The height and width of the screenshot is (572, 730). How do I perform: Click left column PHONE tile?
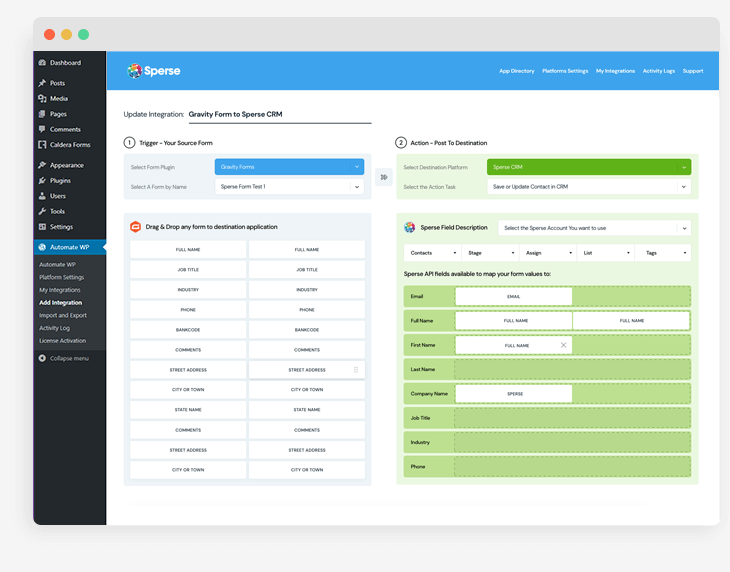188,310
